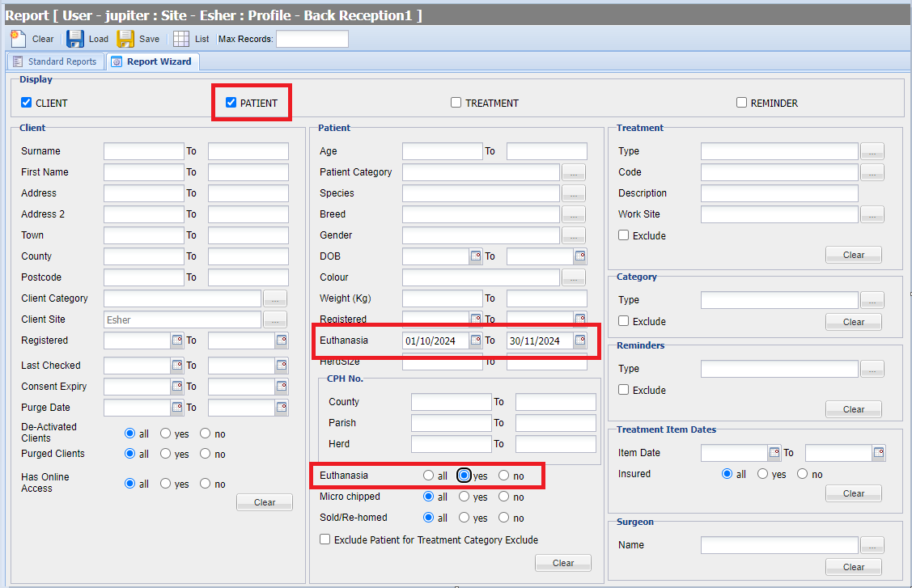Open calendar for Purge Date from date
Image resolution: width=912 pixels, height=588 pixels.
tap(177, 407)
